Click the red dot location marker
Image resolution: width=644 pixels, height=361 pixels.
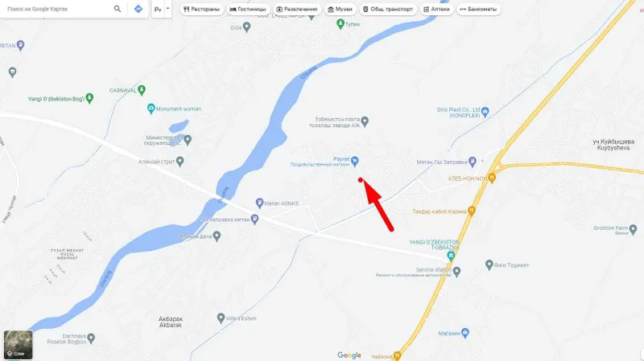pos(360,180)
